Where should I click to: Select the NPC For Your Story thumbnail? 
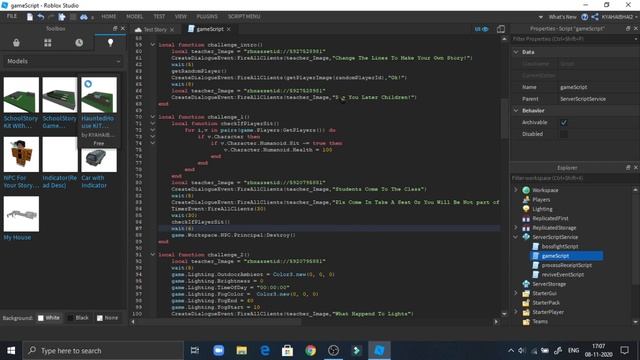(21, 154)
